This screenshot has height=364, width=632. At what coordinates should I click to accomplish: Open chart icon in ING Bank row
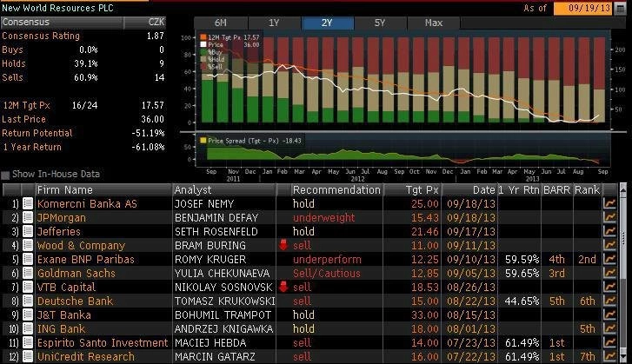pyautogui.click(x=609, y=328)
